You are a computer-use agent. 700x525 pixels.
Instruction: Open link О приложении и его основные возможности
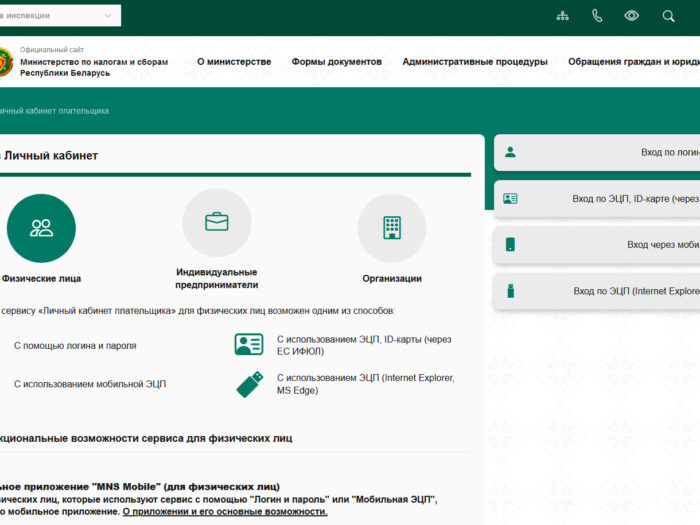tap(225, 512)
